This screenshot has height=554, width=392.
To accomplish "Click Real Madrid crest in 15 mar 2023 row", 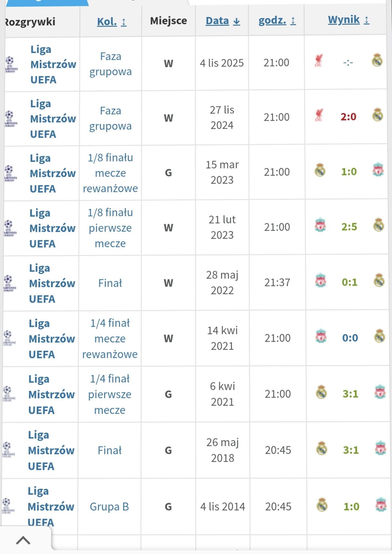I will (320, 170).
